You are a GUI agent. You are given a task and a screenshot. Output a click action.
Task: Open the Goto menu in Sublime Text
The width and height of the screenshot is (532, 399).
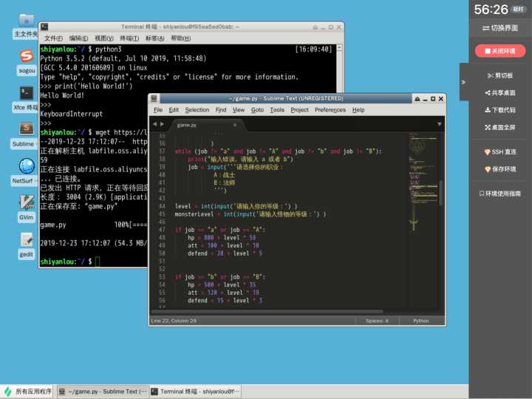257,110
